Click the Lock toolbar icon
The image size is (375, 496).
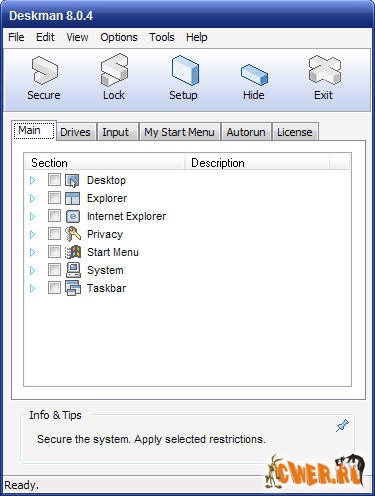[x=114, y=70]
